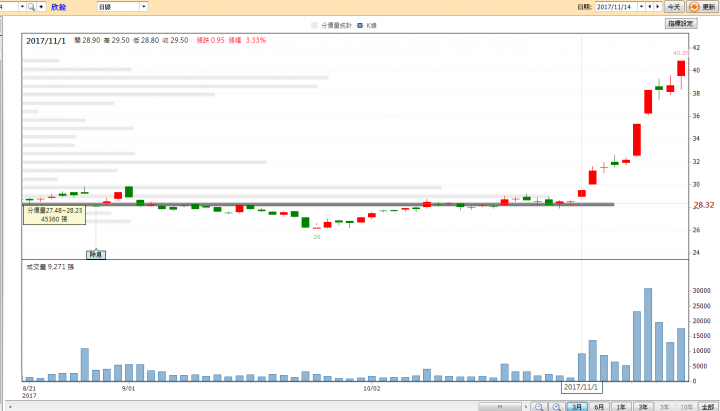This screenshot has width=720, height=411.
Task: Click the 欣銓 stock name link
Action: pyautogui.click(x=59, y=7)
